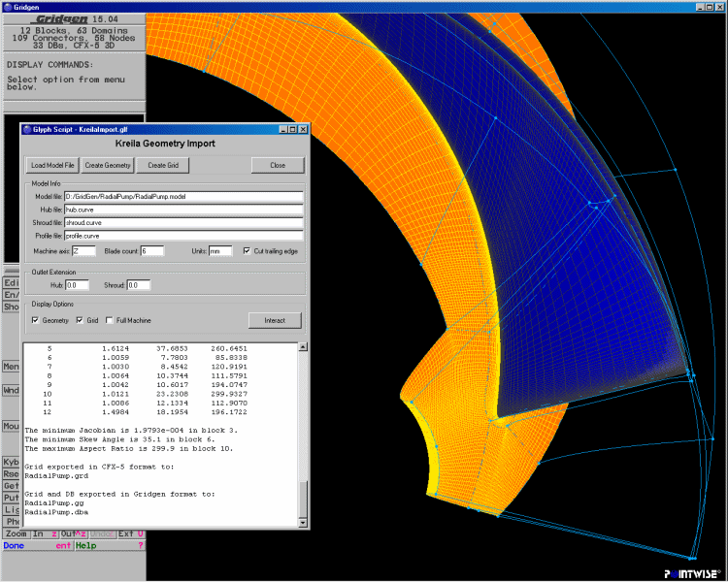Click 'The minimum Skew Angle' log line
This screenshot has width=728, height=582.
[119, 439]
